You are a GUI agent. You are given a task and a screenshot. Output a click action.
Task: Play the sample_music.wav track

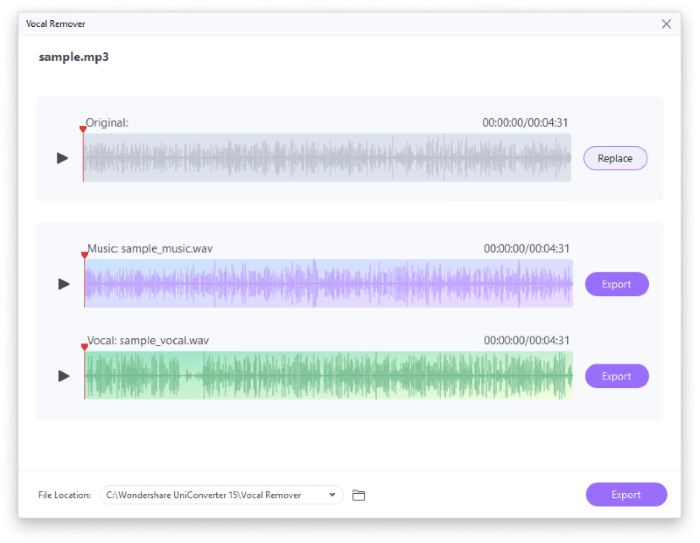(x=64, y=284)
